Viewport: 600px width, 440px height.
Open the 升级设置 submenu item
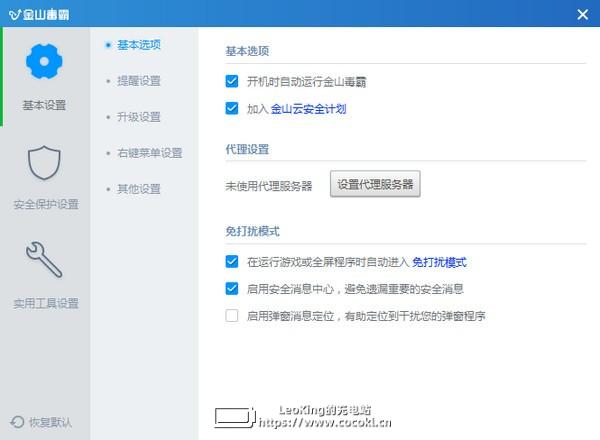[139, 117]
